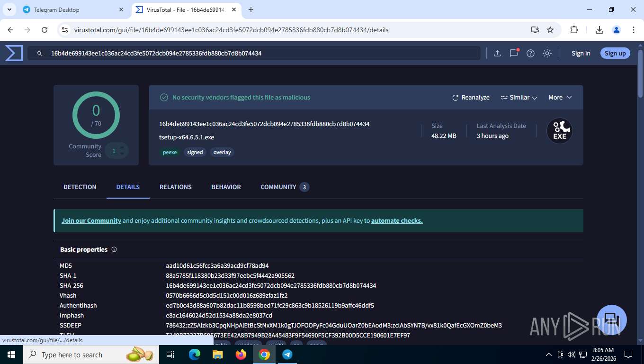Open the COMMUNITY tab
This screenshot has height=364, width=644.
tap(285, 187)
